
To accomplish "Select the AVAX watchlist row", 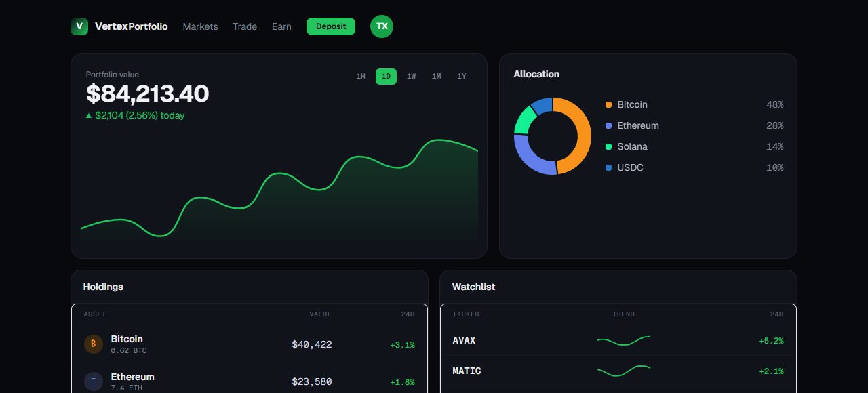I will [x=618, y=341].
